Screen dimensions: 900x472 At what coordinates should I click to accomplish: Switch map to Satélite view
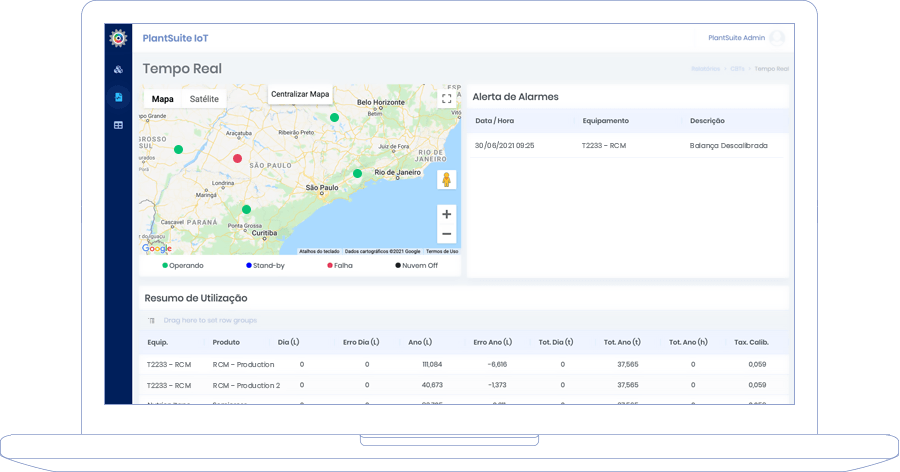[x=204, y=99]
